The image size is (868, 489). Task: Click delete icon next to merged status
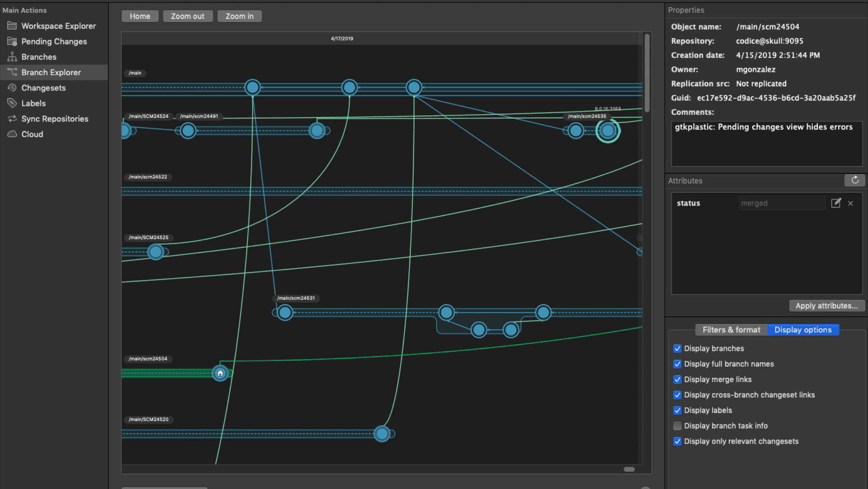851,203
